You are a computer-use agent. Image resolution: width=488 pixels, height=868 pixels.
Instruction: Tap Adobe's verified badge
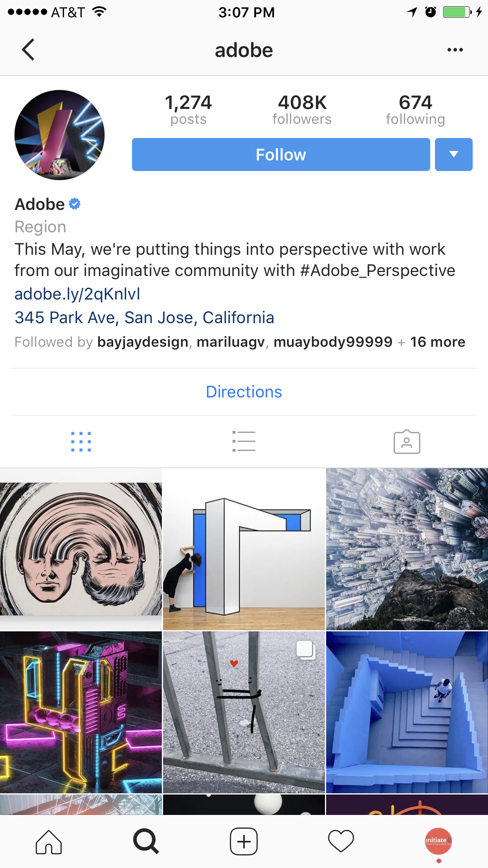(x=75, y=204)
